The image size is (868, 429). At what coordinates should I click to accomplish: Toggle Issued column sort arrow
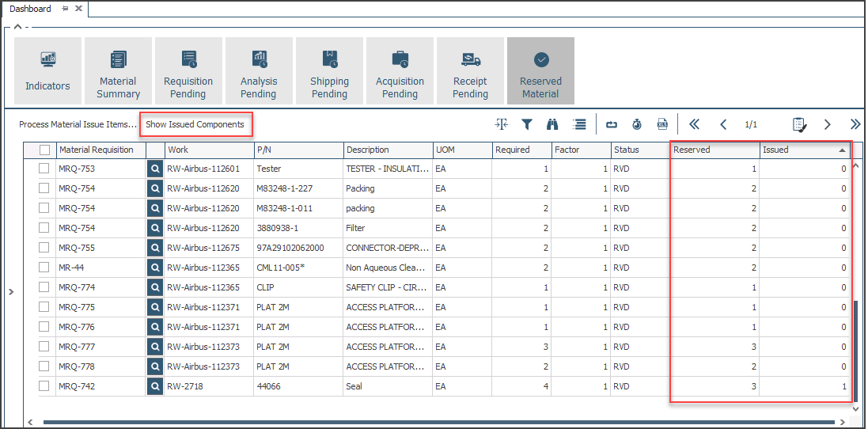(842, 150)
